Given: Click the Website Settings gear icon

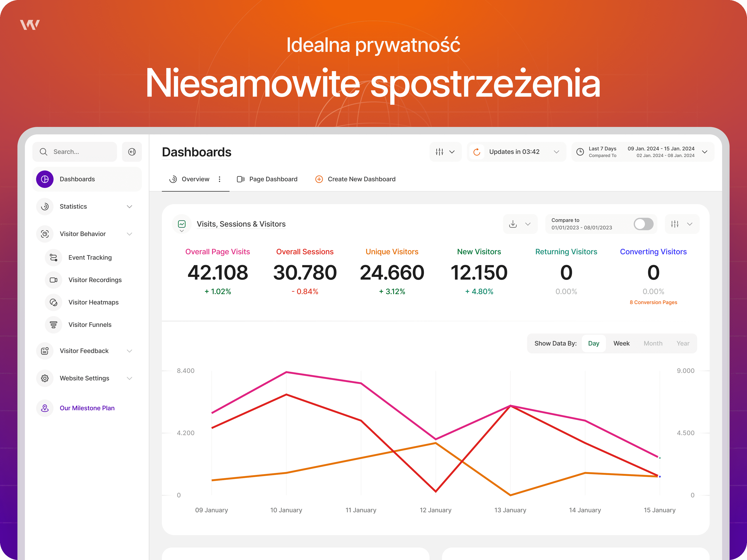Looking at the screenshot, I should (45, 378).
